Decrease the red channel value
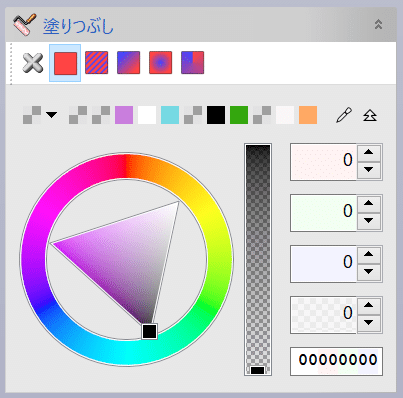The width and height of the screenshot is (403, 398). 369,170
